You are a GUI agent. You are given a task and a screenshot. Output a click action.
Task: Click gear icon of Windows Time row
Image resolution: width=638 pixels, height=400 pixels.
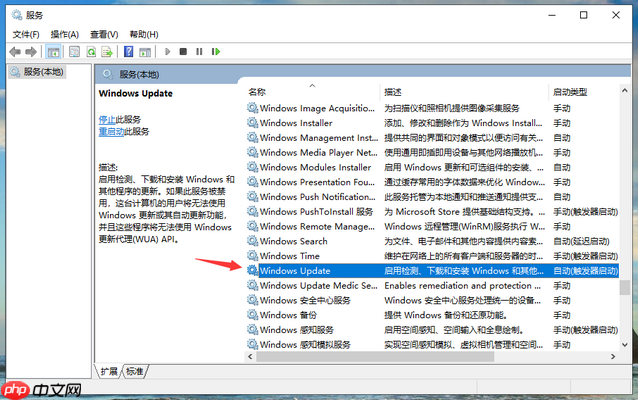[252, 256]
